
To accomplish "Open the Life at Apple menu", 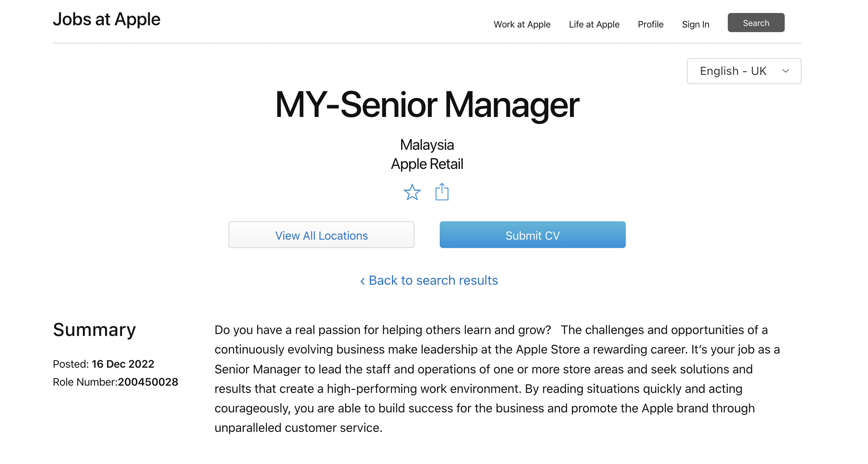I will point(594,24).
